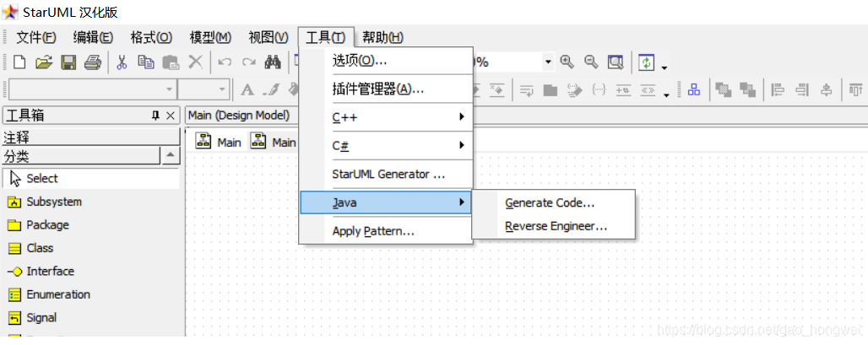
Task: Click the word wrap icon
Action: coord(526,89)
